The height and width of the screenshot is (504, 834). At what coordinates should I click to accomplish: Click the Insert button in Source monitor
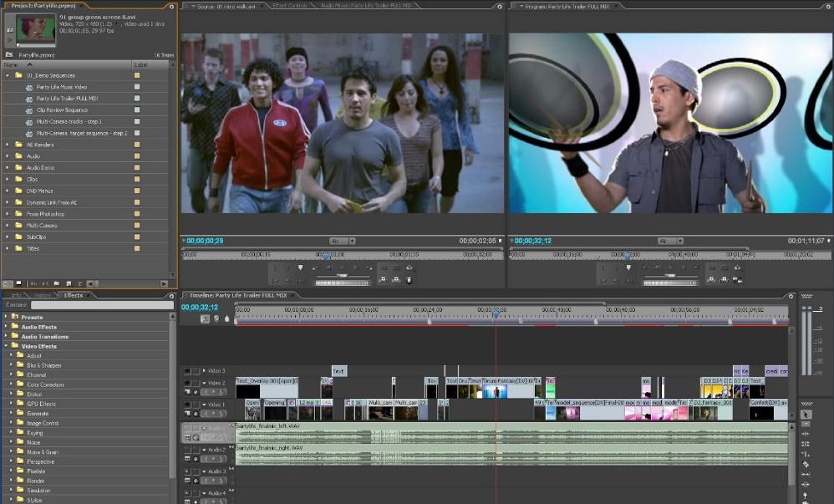tap(384, 279)
